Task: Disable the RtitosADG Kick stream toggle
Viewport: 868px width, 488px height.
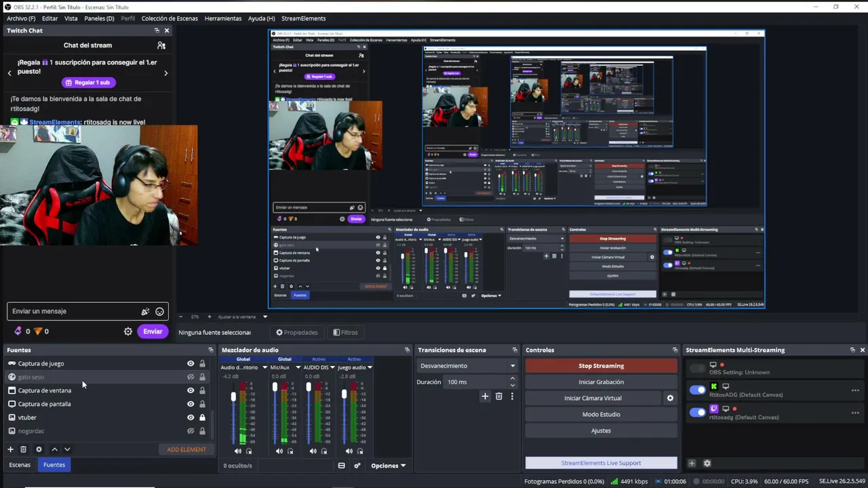Action: [697, 390]
